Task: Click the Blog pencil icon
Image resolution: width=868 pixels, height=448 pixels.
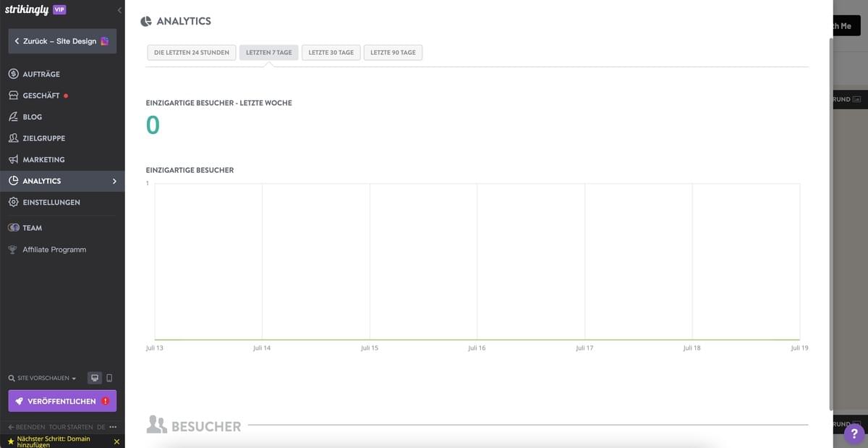Action: [13, 117]
